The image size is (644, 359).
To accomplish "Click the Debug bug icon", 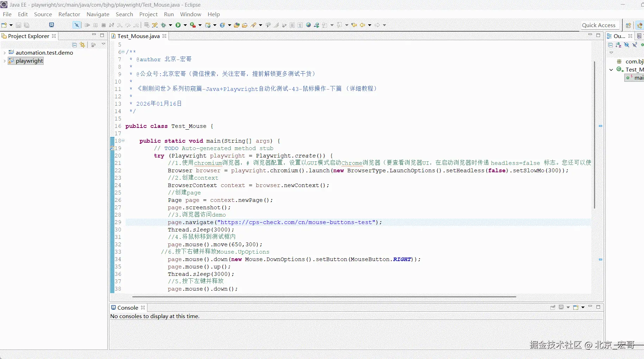I will [163, 25].
